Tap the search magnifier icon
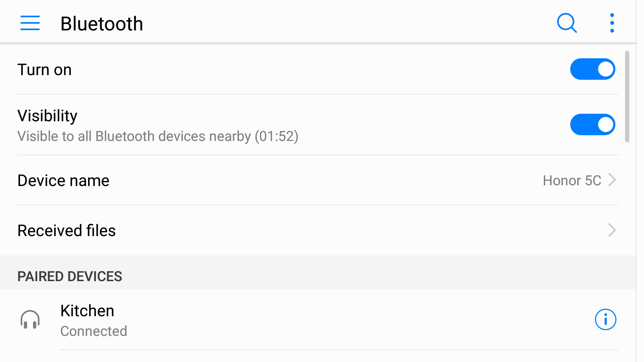 (x=567, y=23)
